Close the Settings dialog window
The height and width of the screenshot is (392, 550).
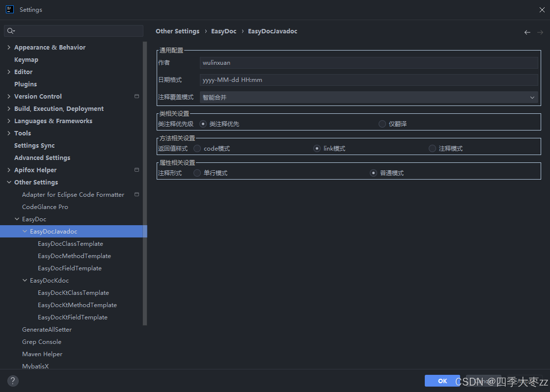coord(542,10)
